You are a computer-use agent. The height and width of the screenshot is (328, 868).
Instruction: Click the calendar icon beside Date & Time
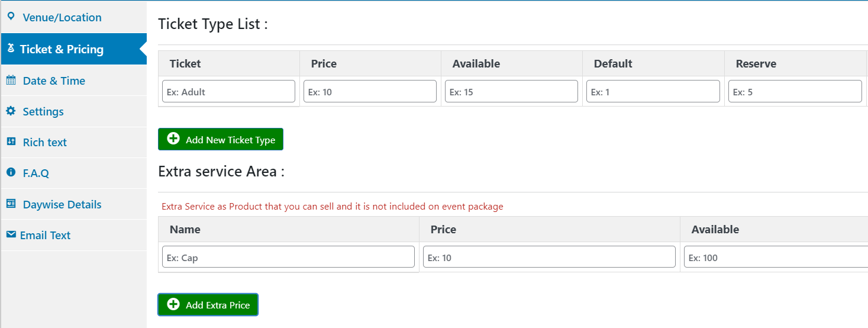[x=11, y=81]
